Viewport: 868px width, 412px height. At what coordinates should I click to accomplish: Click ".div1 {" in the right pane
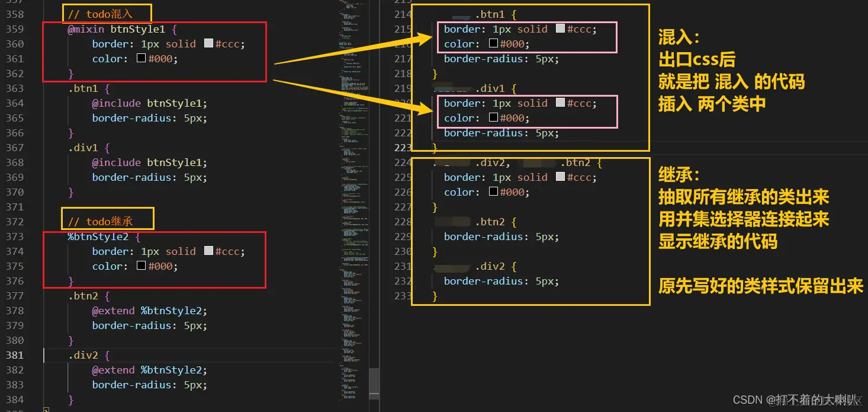496,88
